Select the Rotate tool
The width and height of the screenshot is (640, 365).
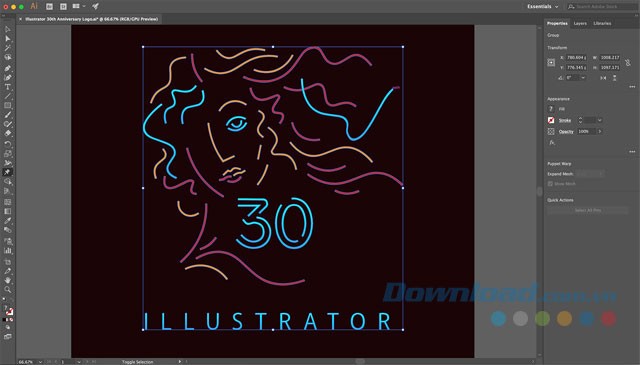click(x=7, y=144)
